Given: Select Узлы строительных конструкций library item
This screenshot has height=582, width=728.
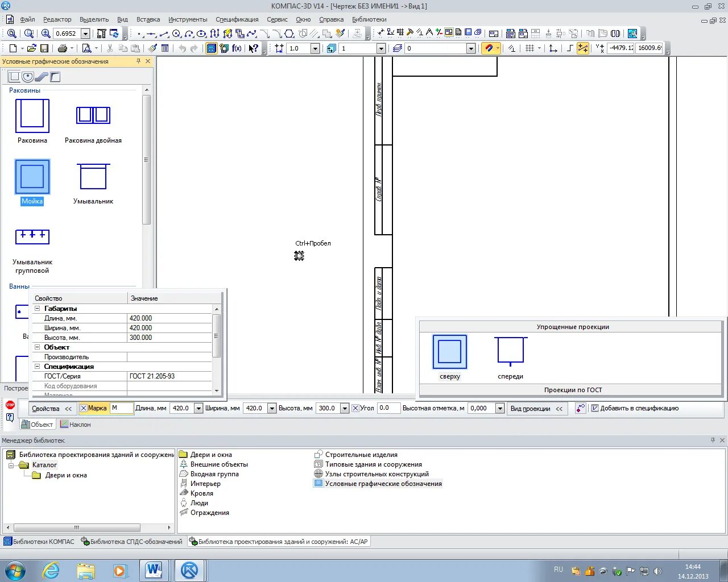Looking at the screenshot, I should click(371, 474).
